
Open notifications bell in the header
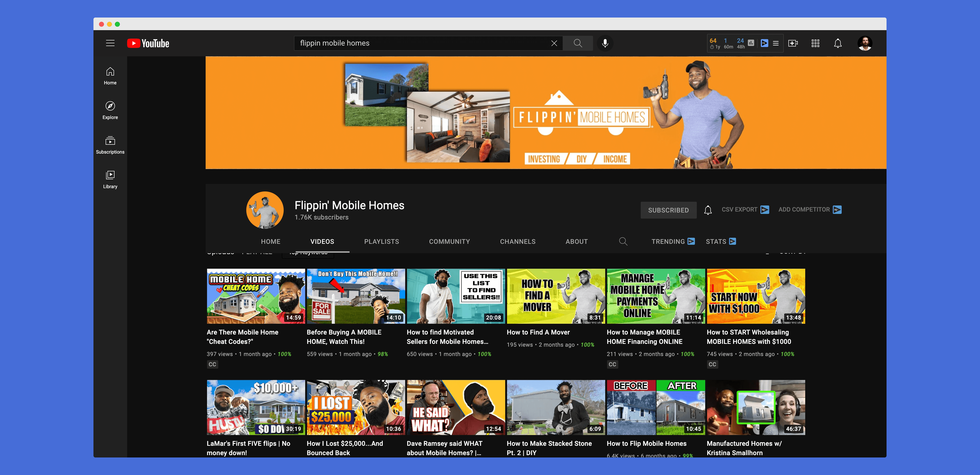coord(838,43)
